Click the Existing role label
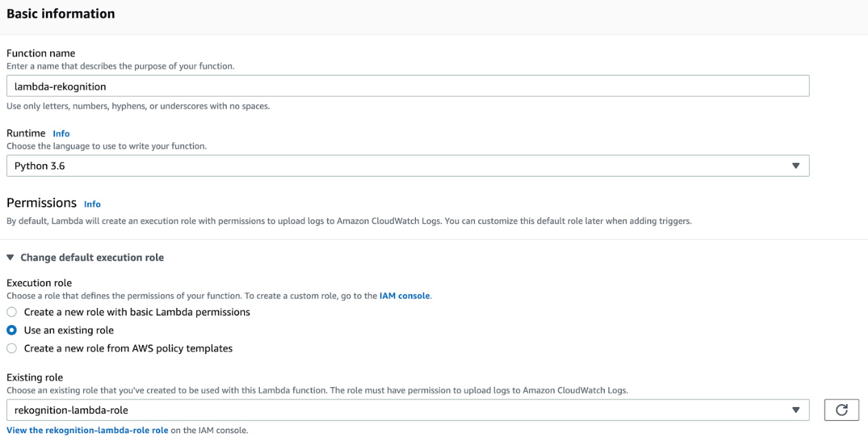 (34, 377)
